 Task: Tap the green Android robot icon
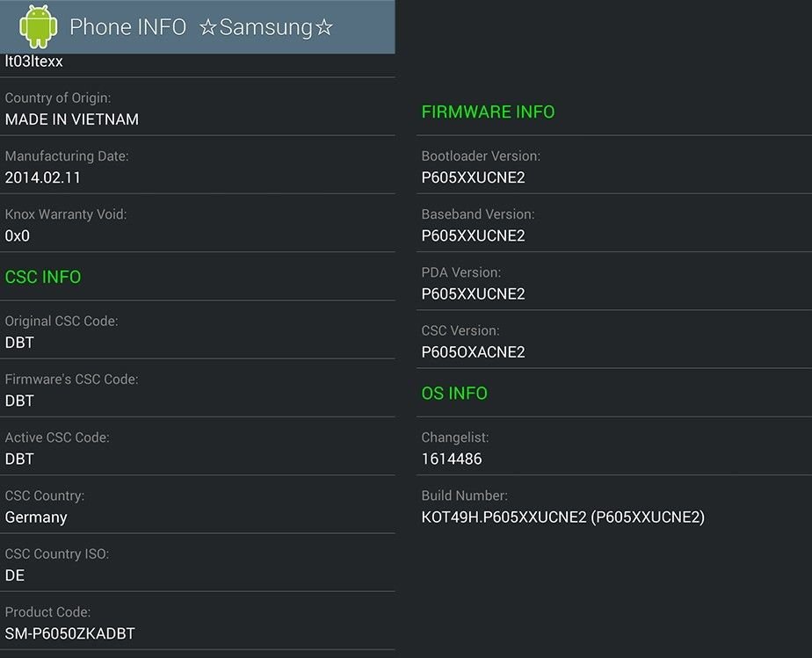click(x=39, y=26)
